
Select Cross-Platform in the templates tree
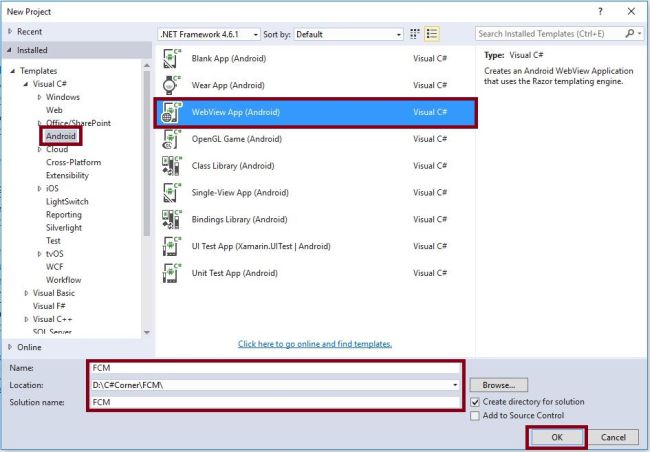click(73, 162)
